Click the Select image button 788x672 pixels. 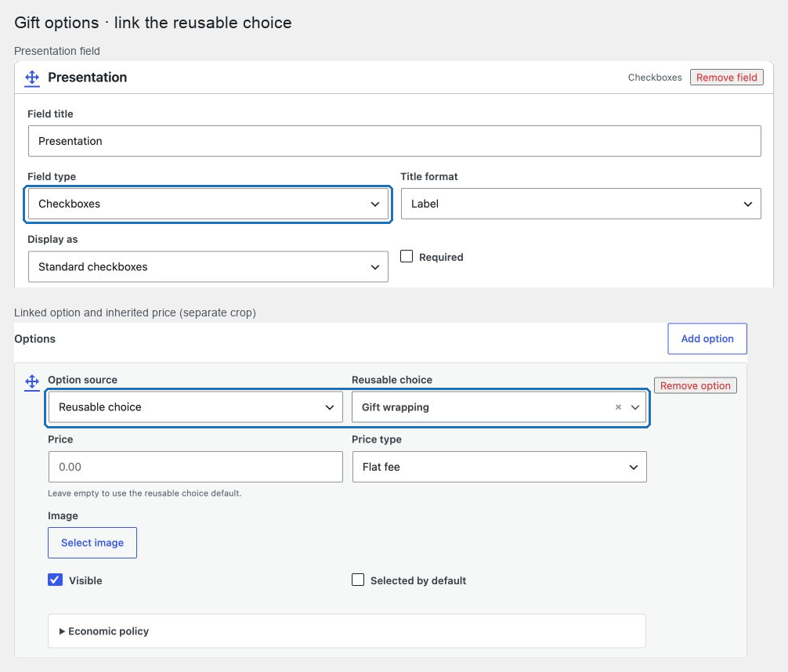click(x=92, y=543)
